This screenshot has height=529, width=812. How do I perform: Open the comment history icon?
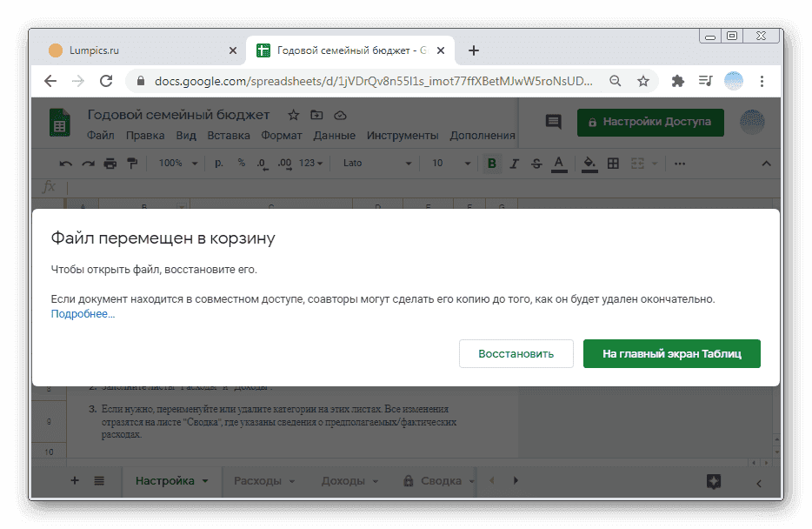point(553,123)
